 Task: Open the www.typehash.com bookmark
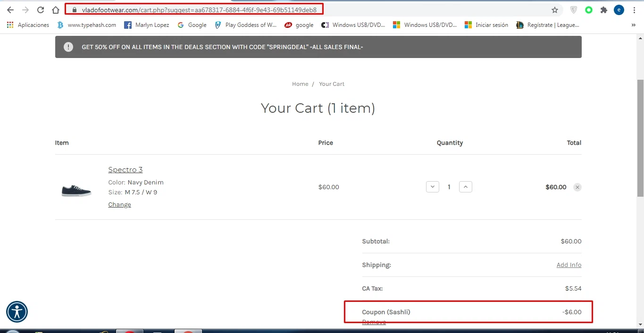coord(86,25)
